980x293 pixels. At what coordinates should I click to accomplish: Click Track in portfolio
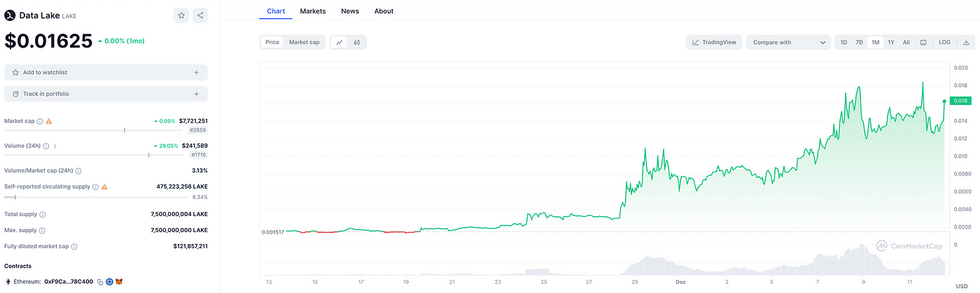pos(45,94)
